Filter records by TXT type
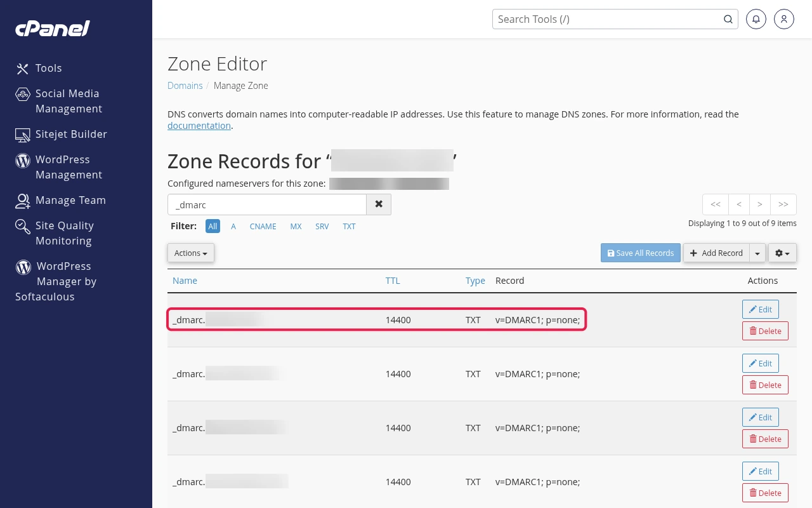Screen dimensions: 812x508 click(x=349, y=226)
